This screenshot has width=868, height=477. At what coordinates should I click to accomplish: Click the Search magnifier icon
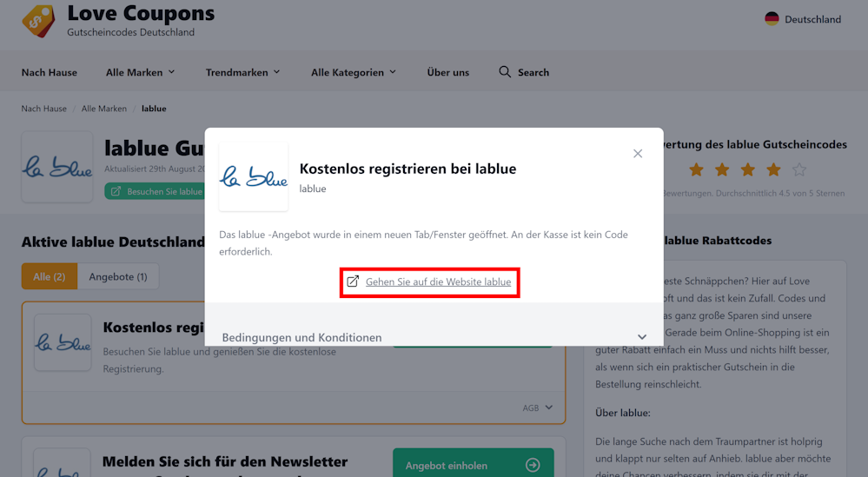pyautogui.click(x=504, y=72)
